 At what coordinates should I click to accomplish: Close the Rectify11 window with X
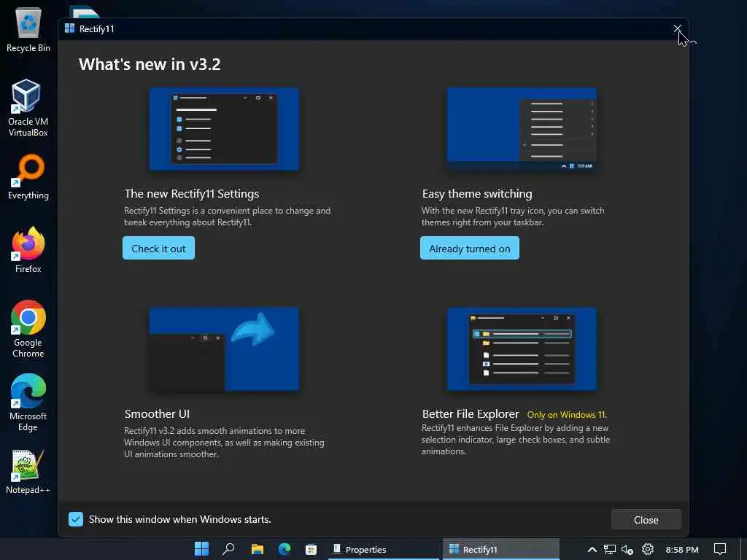click(x=677, y=28)
